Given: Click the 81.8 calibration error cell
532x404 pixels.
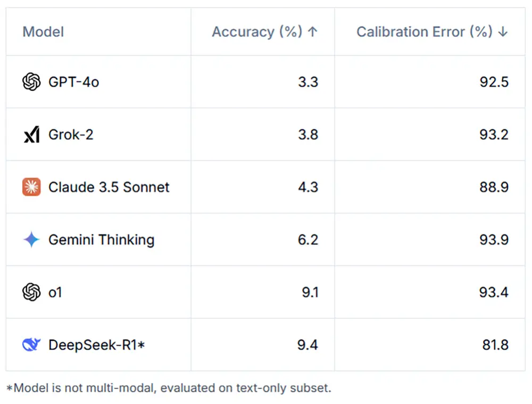Looking at the screenshot, I should coord(495,344).
